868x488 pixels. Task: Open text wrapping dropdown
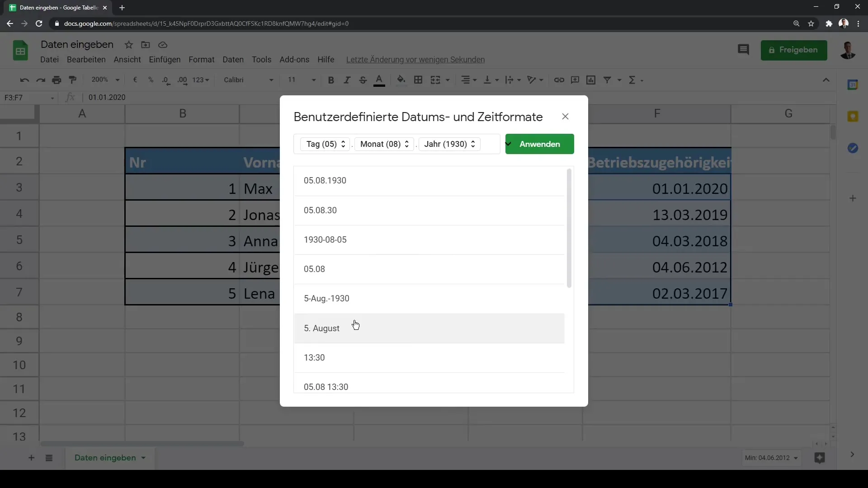(x=513, y=80)
